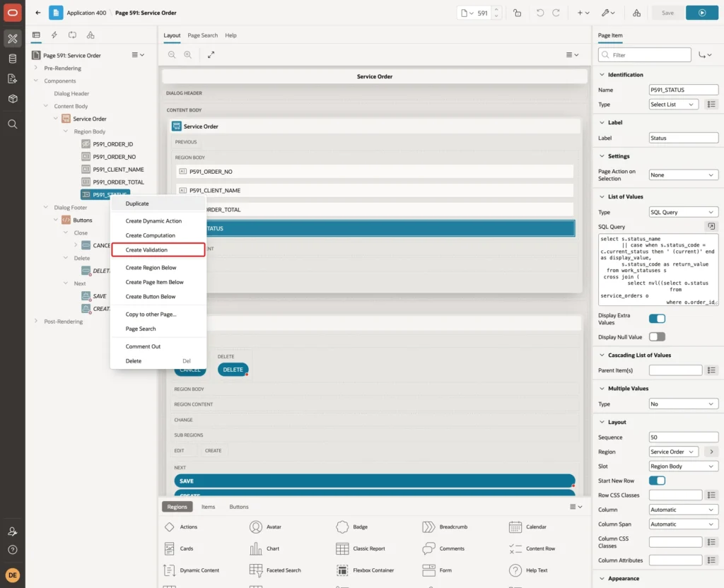Switch gallery to Buttons tab
The height and width of the screenshot is (588, 724).
[239, 506]
